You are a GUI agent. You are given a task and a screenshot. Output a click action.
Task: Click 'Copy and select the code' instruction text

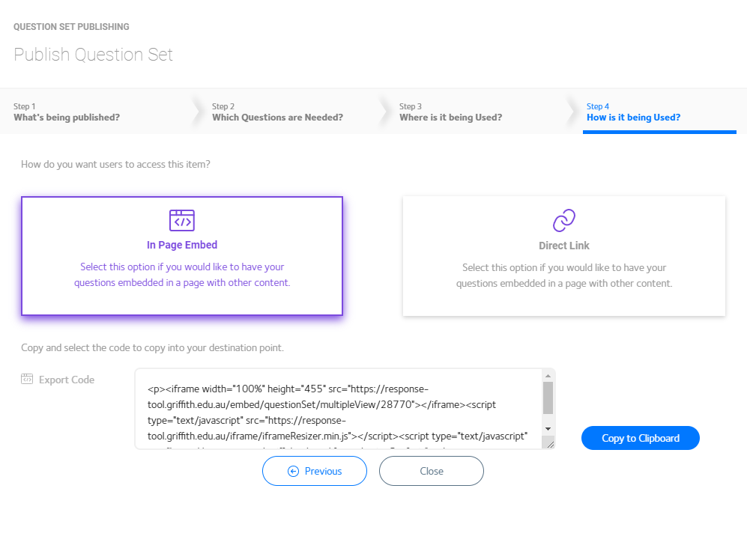coord(152,347)
